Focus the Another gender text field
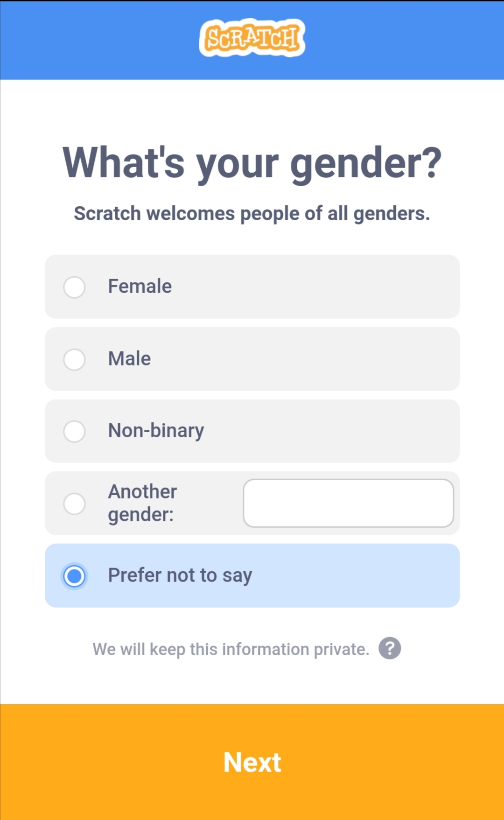Screen dimensions: 504x820 pyautogui.click(x=348, y=503)
